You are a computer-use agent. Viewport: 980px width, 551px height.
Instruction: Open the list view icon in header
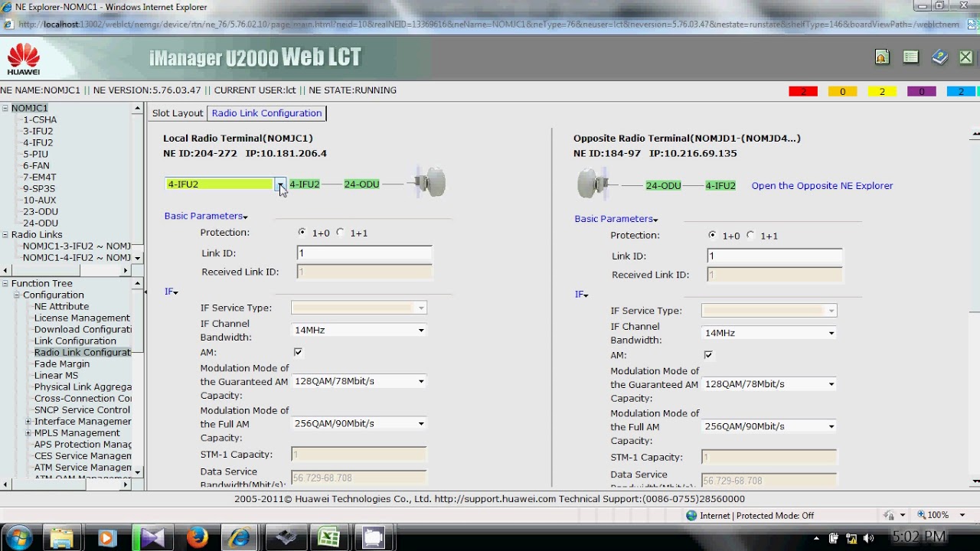pyautogui.click(x=910, y=57)
